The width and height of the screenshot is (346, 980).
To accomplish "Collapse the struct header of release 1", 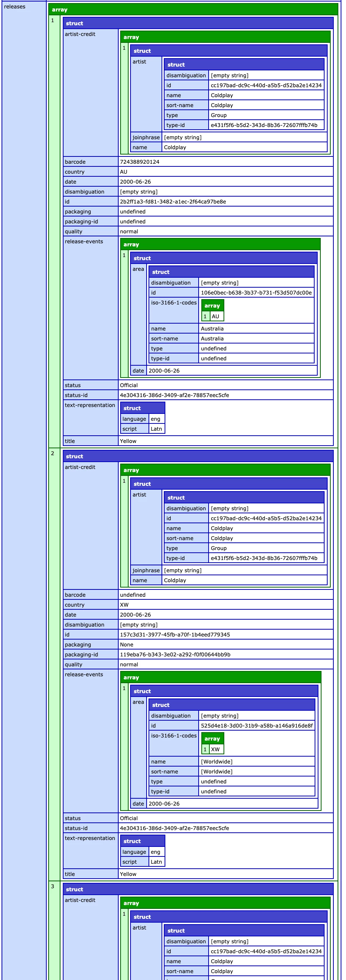I will [198, 23].
